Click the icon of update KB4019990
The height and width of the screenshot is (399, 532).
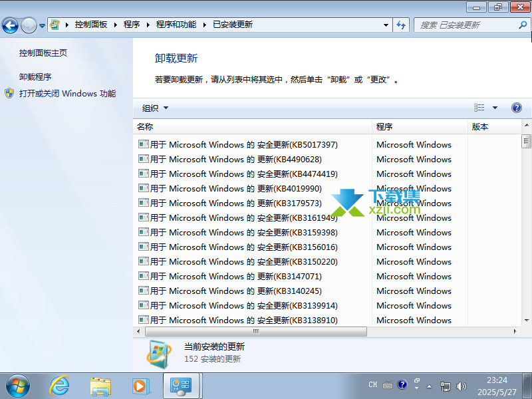coord(144,188)
